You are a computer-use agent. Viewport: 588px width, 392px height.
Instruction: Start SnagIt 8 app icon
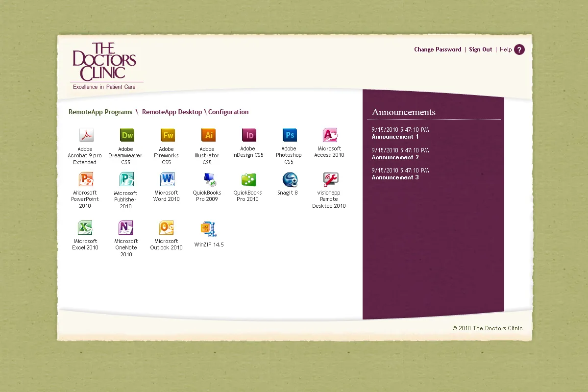point(290,179)
